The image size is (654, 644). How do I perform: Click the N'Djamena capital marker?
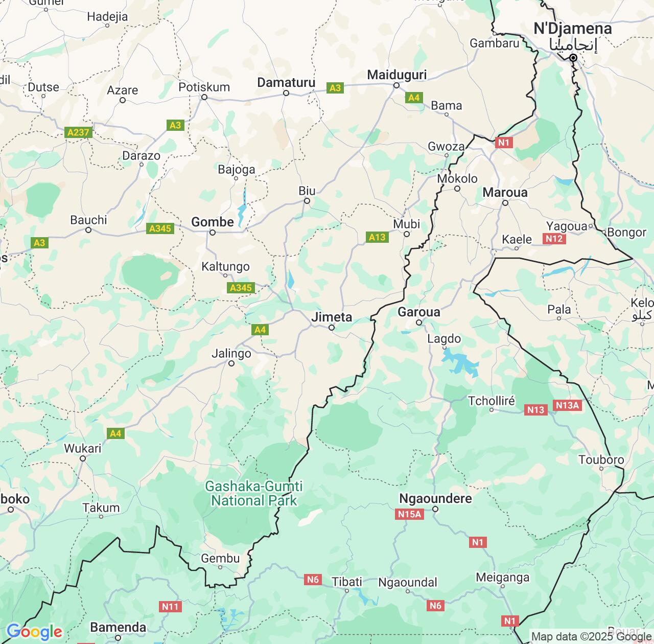[x=573, y=58]
